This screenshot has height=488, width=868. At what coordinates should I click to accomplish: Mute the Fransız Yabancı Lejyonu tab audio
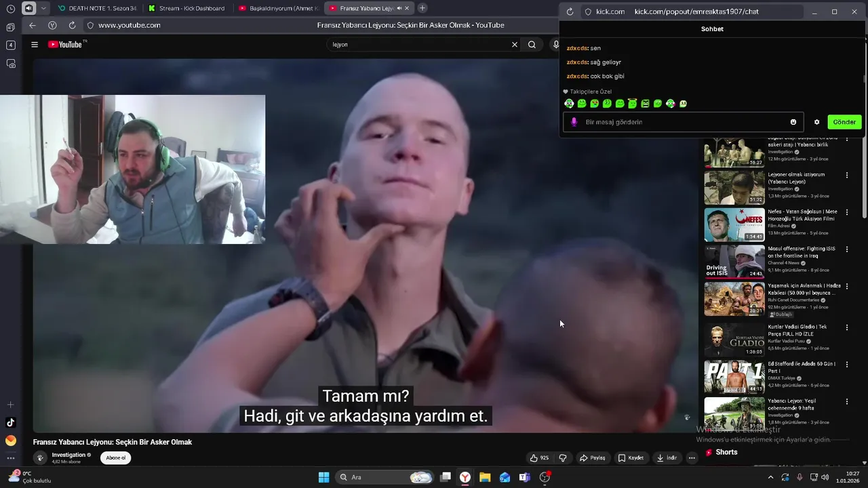tap(399, 8)
